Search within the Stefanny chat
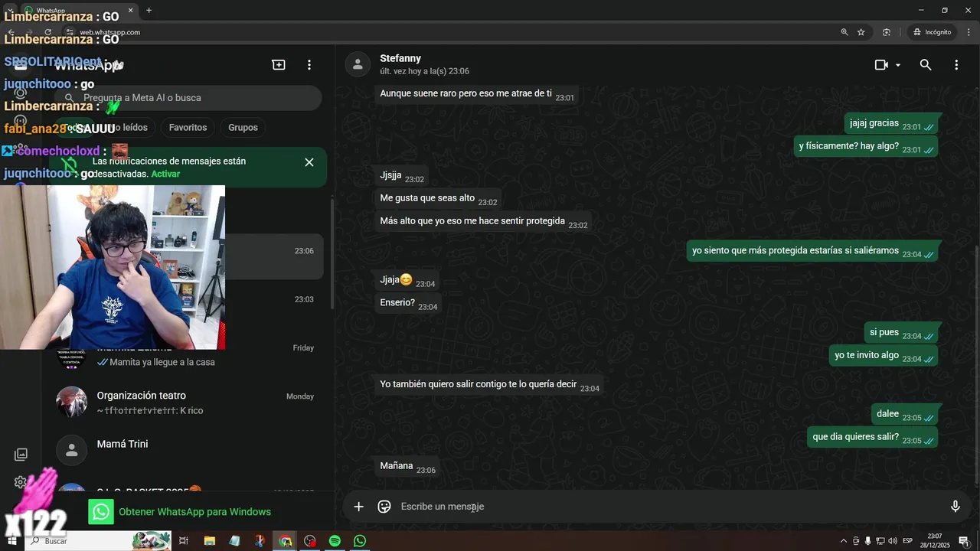The height and width of the screenshot is (551, 980). pos(926,65)
